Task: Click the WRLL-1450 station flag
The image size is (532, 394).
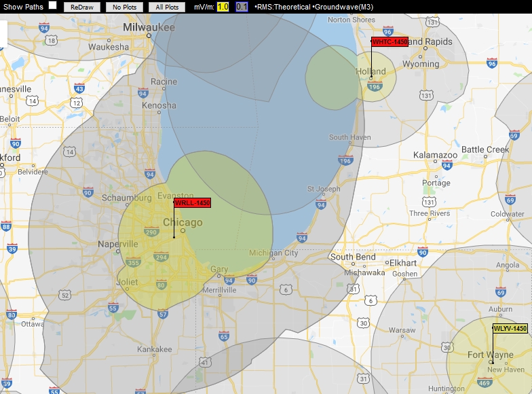Action: [x=193, y=202]
